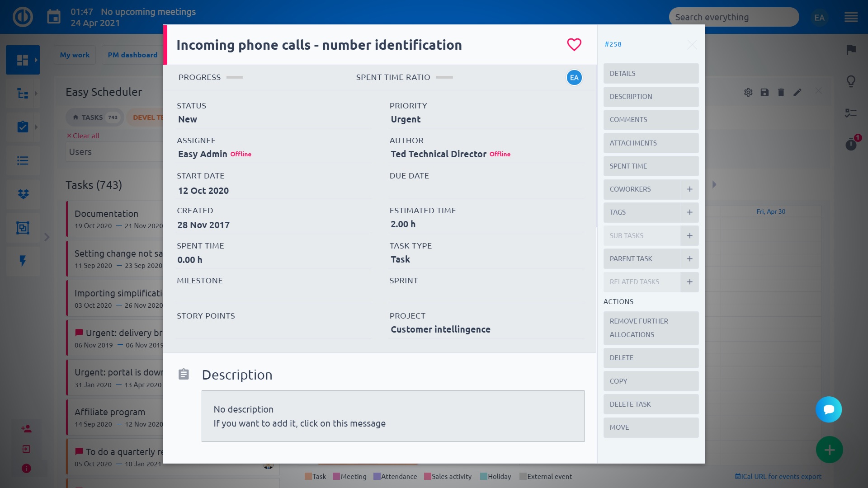Click the heart favorite icon
The width and height of the screenshot is (868, 488).
[574, 44]
